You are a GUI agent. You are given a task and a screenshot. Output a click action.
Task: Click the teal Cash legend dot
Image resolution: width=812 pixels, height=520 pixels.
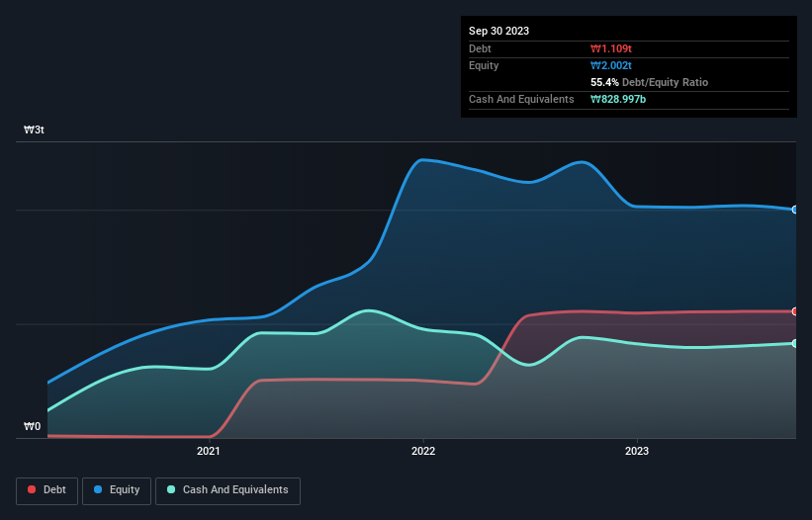pyautogui.click(x=171, y=489)
